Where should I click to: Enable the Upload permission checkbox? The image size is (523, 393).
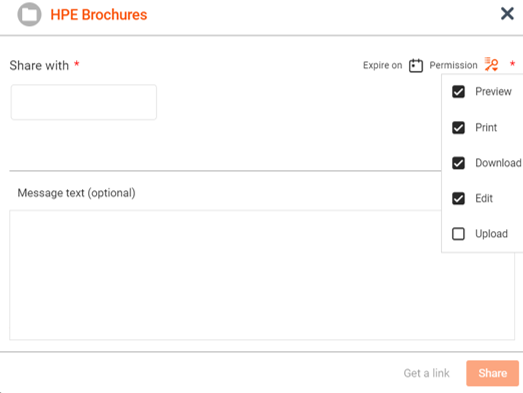(458, 234)
